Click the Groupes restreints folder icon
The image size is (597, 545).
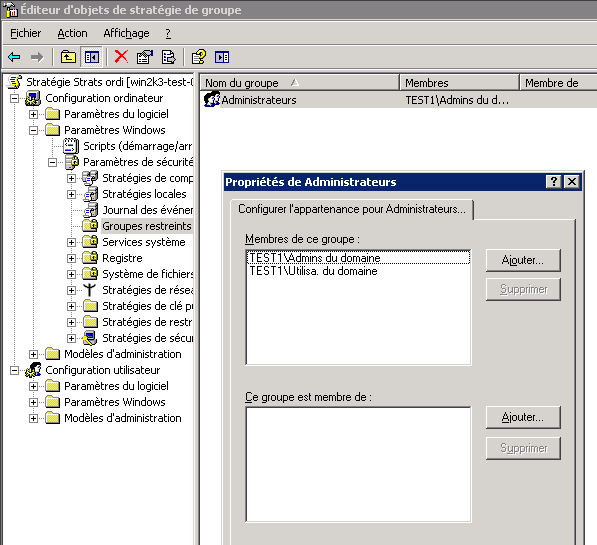click(91, 226)
